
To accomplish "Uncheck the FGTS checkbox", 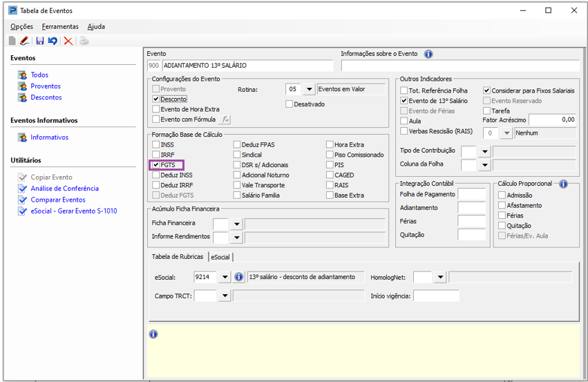I will 156,166.
